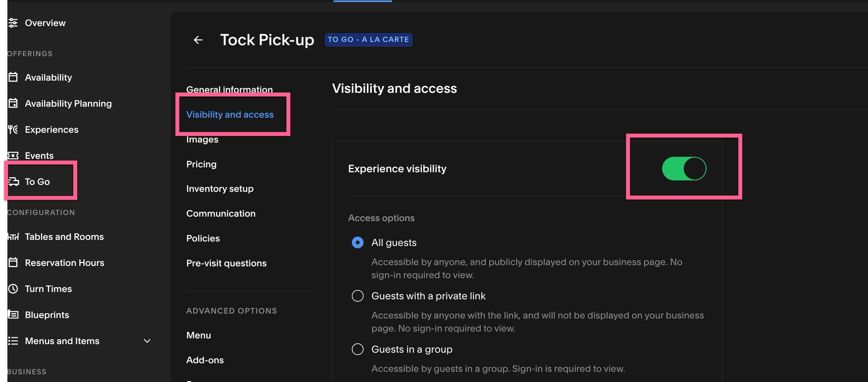
Task: Click the Availability Planning calendar icon
Action: pos(13,103)
